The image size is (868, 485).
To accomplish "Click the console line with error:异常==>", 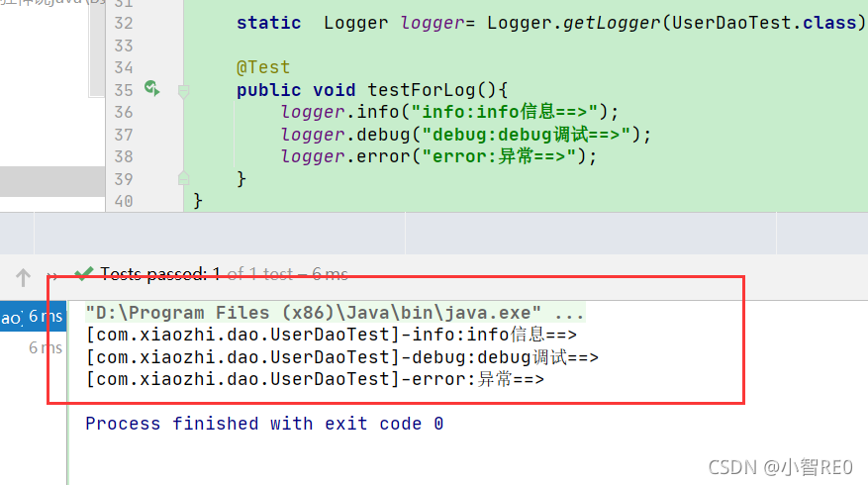I will pos(316,380).
